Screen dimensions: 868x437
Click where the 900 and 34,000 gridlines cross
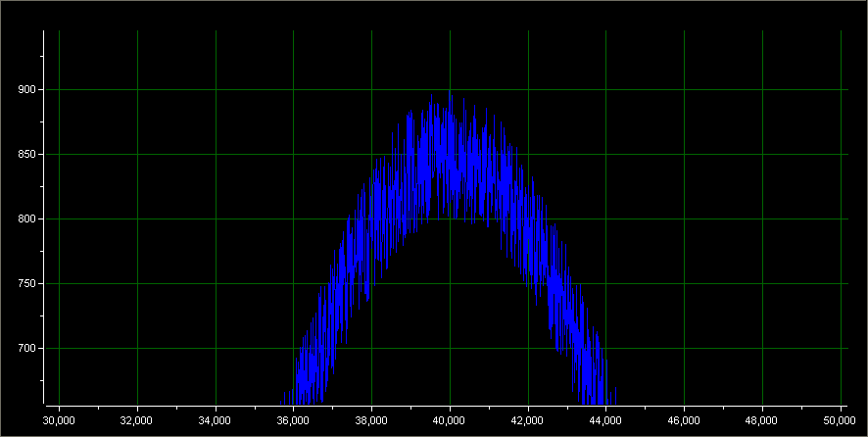click(216, 89)
